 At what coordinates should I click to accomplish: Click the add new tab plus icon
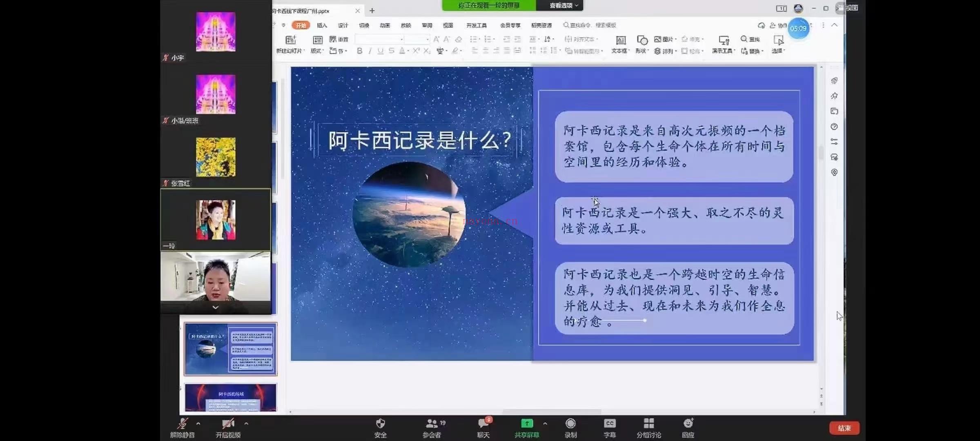point(372,11)
